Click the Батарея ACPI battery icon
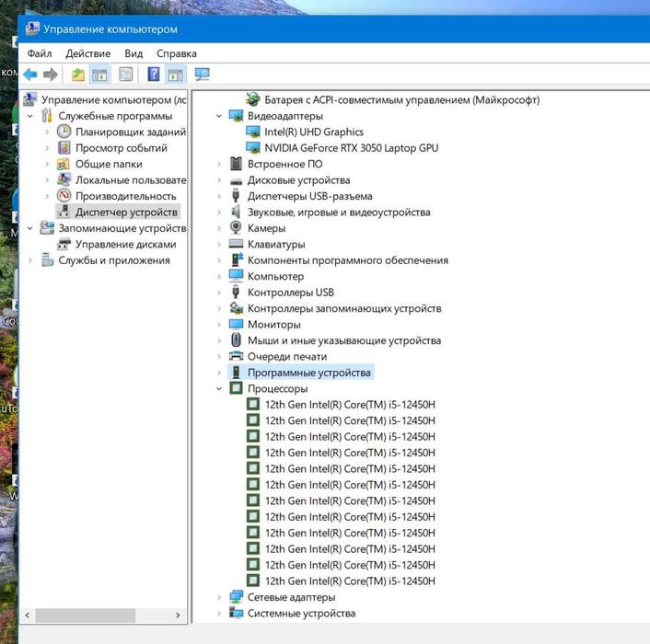The height and width of the screenshot is (644, 650). [x=252, y=99]
